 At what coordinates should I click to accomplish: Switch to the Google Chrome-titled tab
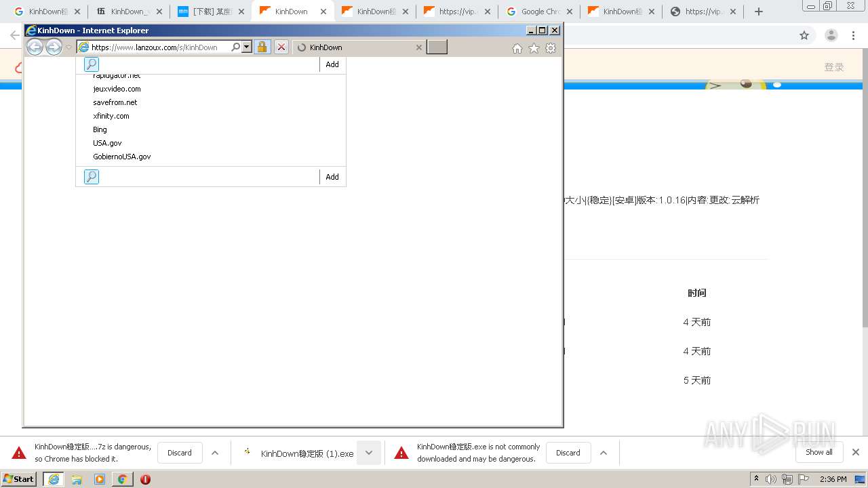tap(539, 12)
